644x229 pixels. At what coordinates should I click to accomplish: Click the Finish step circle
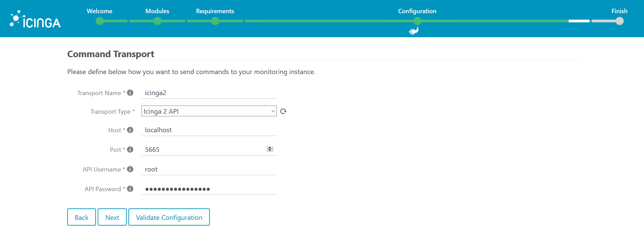click(x=620, y=21)
